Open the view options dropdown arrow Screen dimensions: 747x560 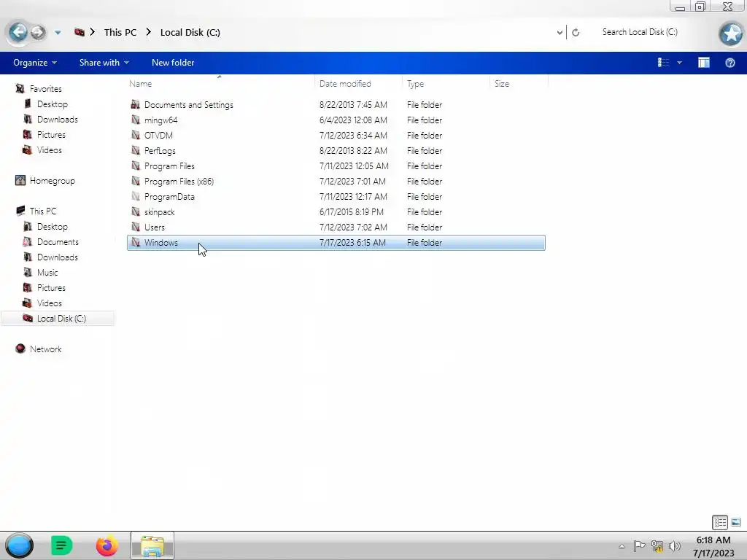679,63
